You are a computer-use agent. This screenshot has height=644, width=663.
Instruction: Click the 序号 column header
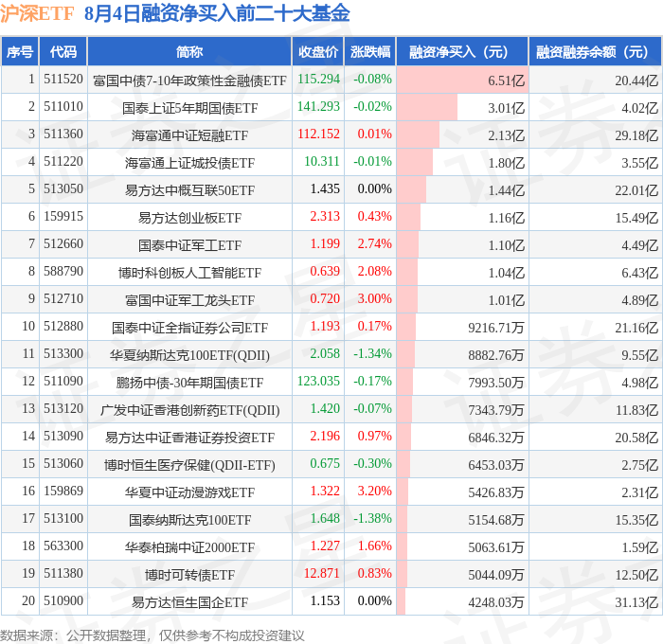point(20,51)
